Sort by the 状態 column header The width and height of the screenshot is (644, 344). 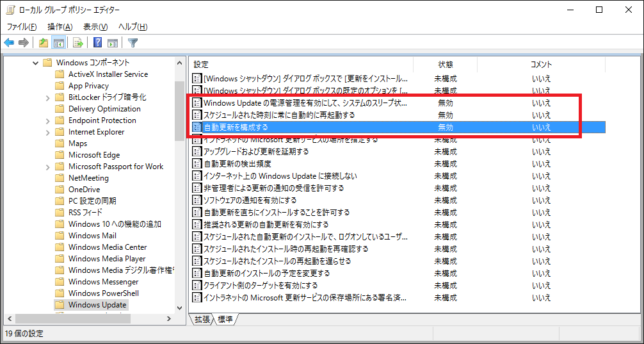[x=446, y=65]
